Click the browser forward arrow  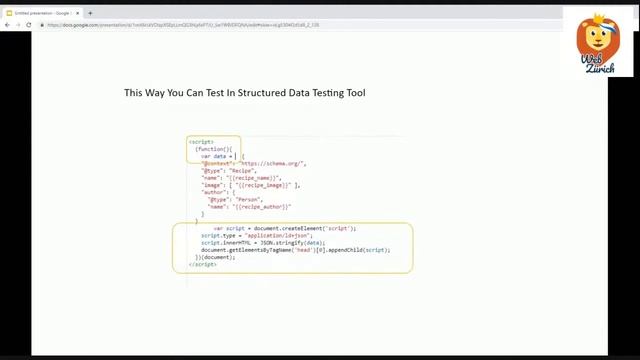pyautogui.click(x=18, y=25)
